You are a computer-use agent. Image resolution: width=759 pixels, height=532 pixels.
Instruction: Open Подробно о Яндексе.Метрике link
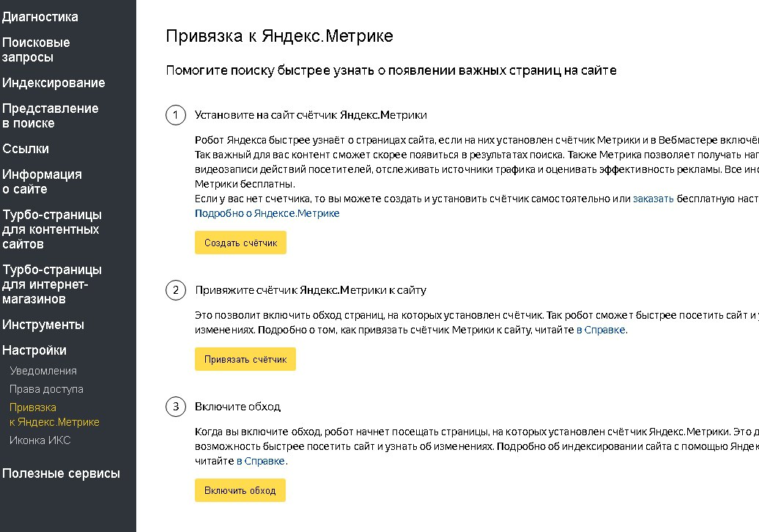pos(267,213)
